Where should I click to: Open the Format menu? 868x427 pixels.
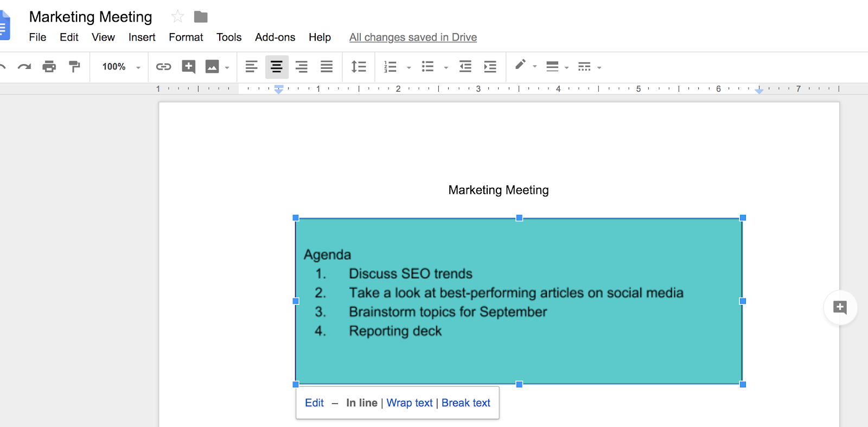[186, 37]
